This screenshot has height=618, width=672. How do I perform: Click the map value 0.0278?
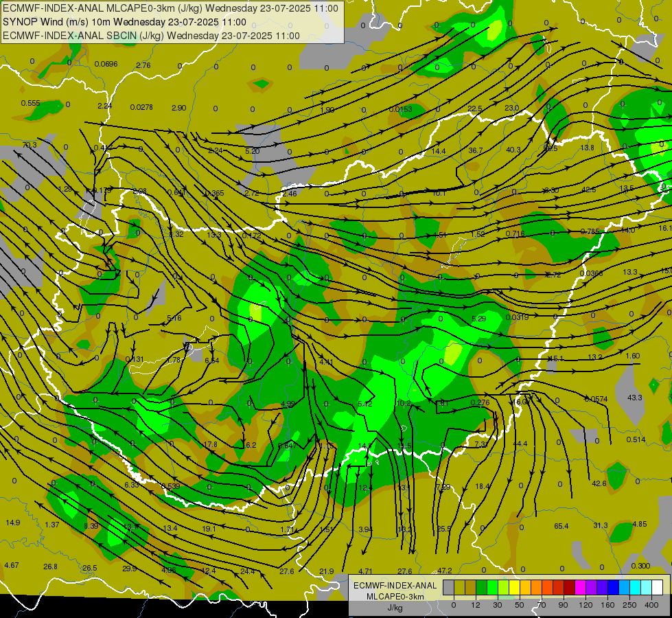tap(141, 107)
